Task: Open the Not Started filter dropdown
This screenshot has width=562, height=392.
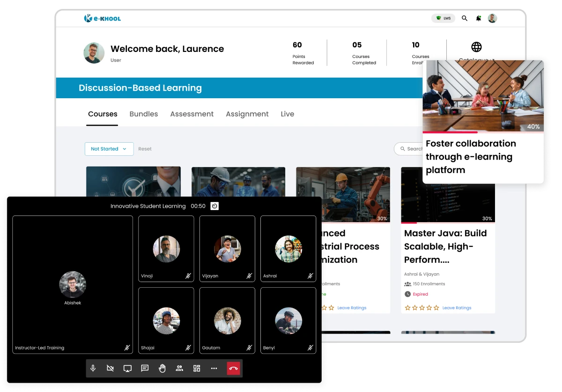Action: tap(109, 149)
